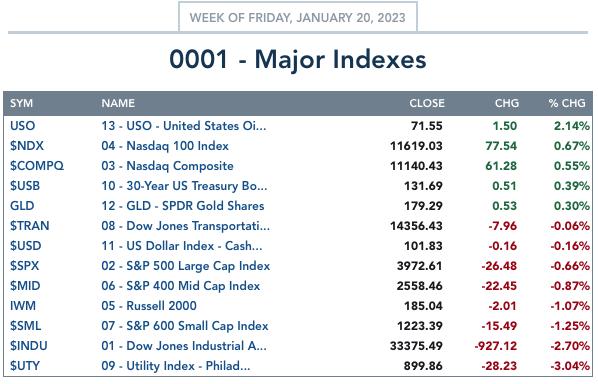Click the $COMPQ symbol
This screenshot has height=384, width=598.
pos(37,166)
